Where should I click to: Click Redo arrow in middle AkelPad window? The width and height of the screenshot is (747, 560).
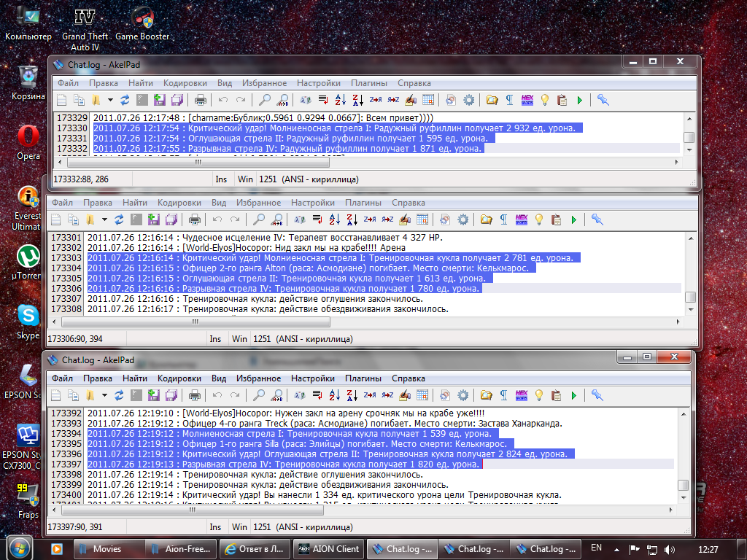click(x=235, y=219)
